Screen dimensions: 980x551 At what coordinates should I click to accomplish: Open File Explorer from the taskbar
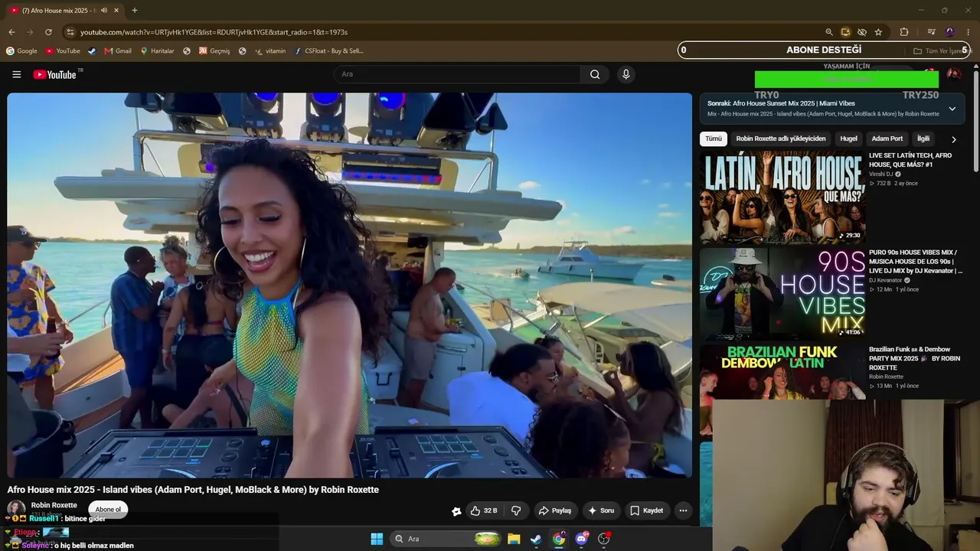[514, 539]
